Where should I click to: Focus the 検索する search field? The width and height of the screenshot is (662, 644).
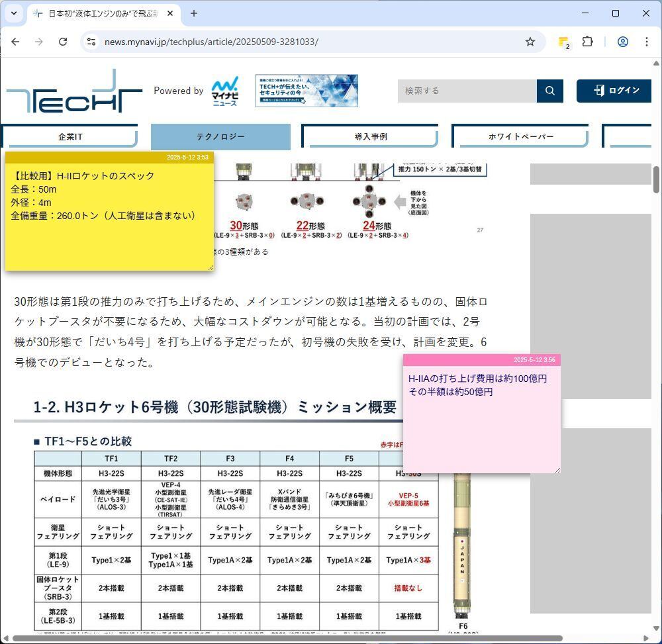click(x=467, y=91)
